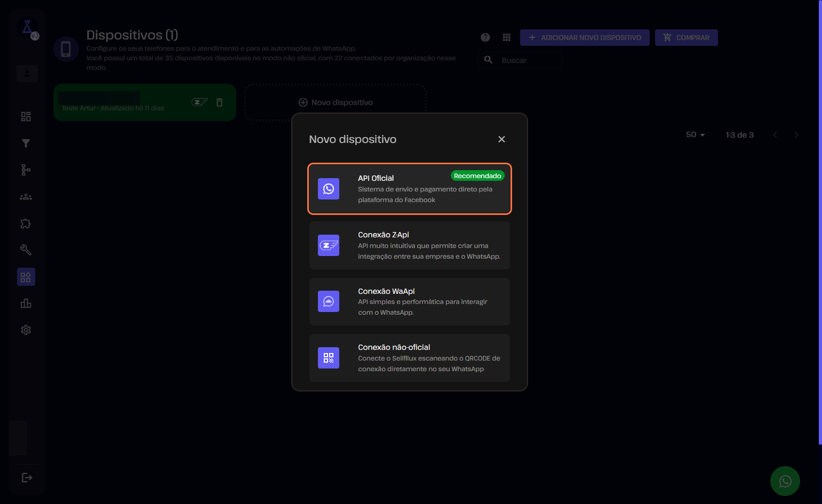
Task: Open the Sellflux logo in sidebar
Action: (27, 28)
